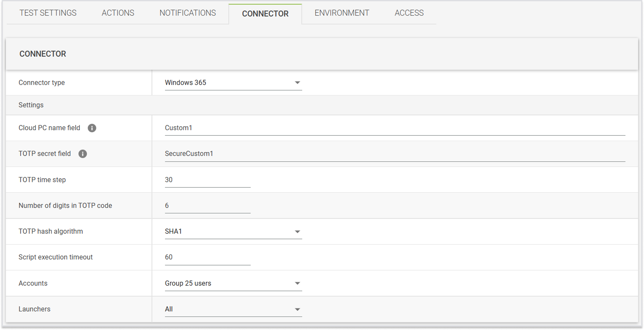This screenshot has width=644, height=330.
Task: Open the Access tab
Action: pyautogui.click(x=409, y=13)
